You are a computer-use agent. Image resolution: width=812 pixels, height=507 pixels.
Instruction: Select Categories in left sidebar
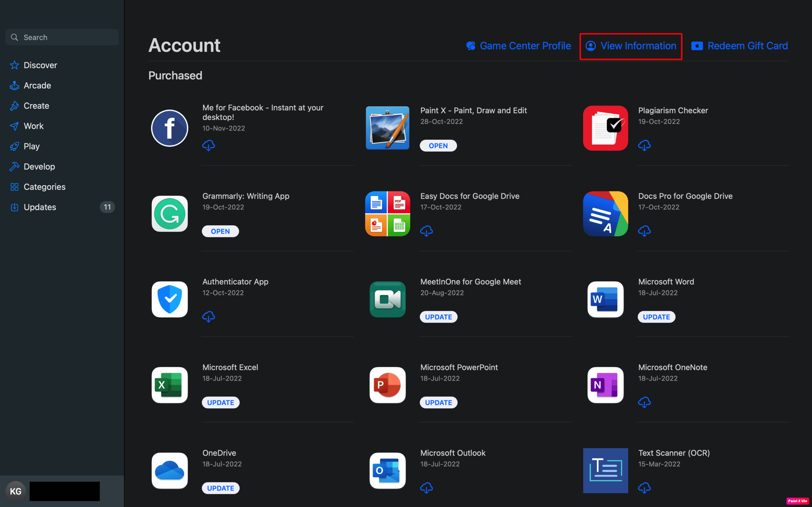(44, 186)
